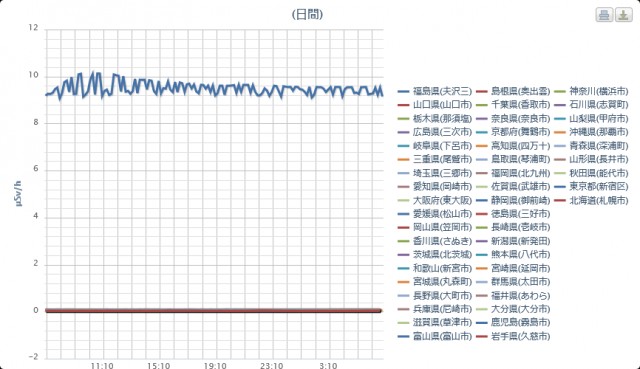This screenshot has height=369, width=640.
Task: Select the 島根県(奥出雲) legend entry
Action: click(x=513, y=91)
